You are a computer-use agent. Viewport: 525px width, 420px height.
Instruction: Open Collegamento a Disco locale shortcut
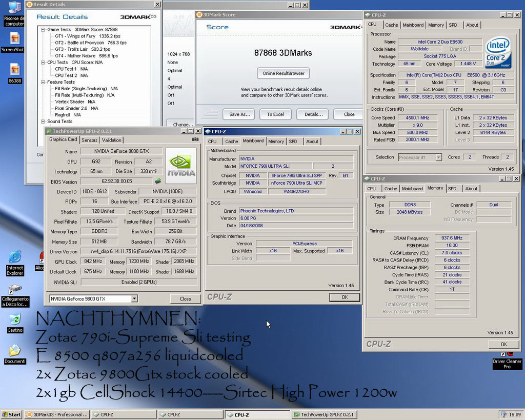point(15,296)
